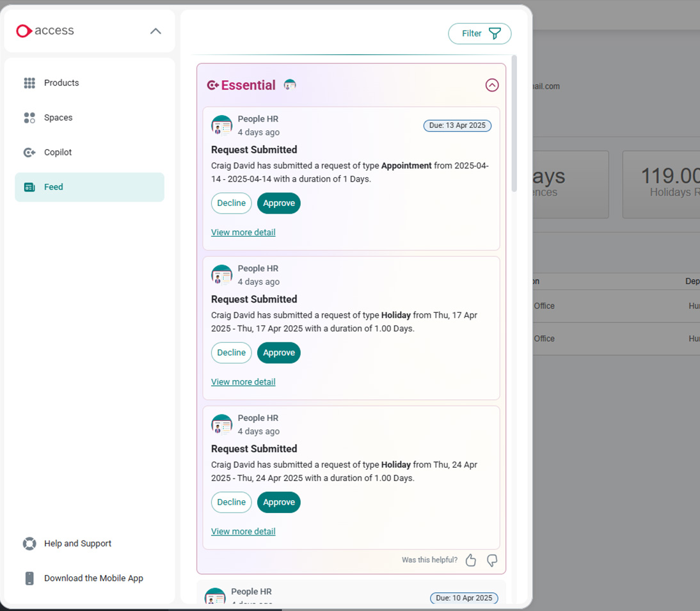
Task: Open the Spaces icon
Action: [x=29, y=118]
